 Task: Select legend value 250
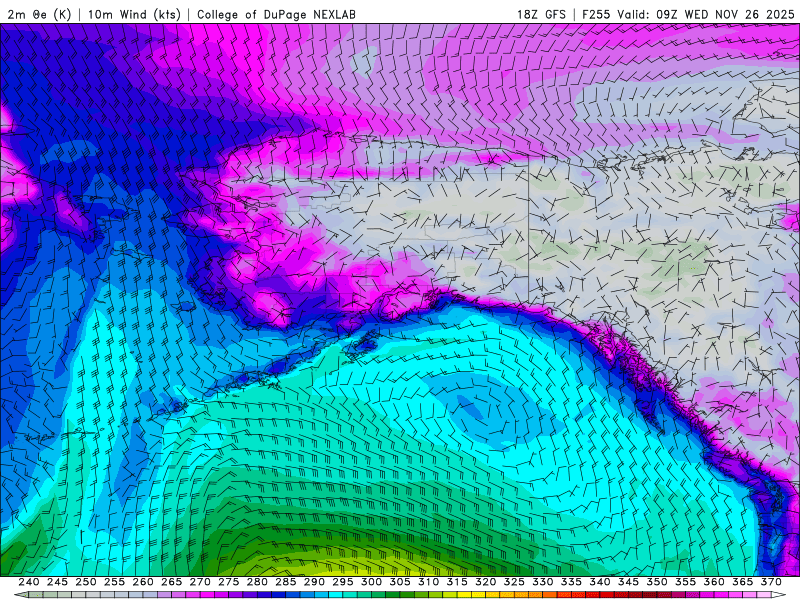[86, 582]
